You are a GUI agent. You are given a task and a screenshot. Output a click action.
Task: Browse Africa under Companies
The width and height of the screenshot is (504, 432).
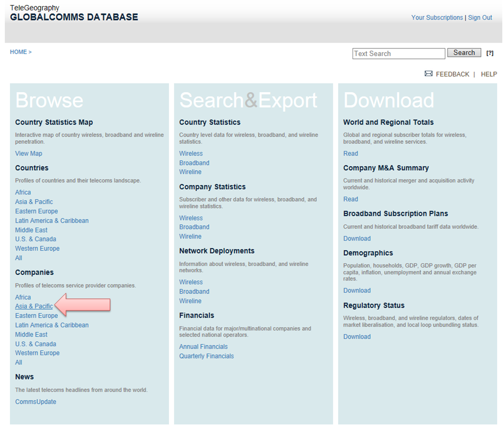coord(23,297)
